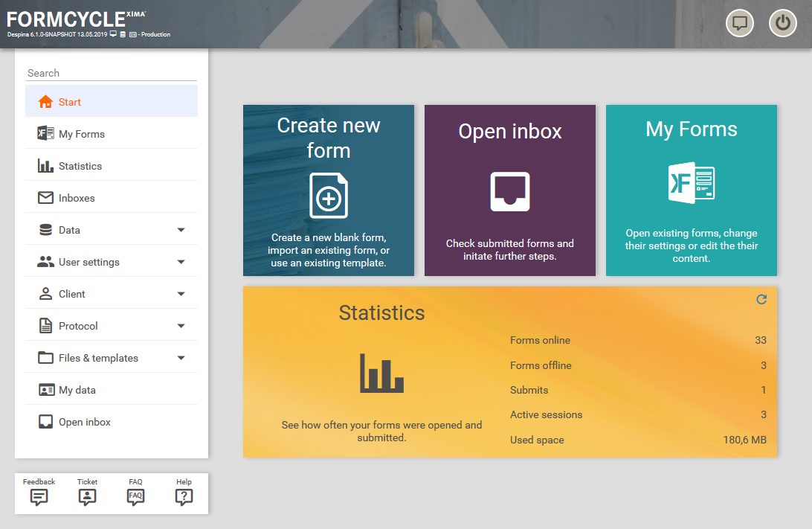Open the My Forms teal tile
This screenshot has width=812, height=529.
692,190
